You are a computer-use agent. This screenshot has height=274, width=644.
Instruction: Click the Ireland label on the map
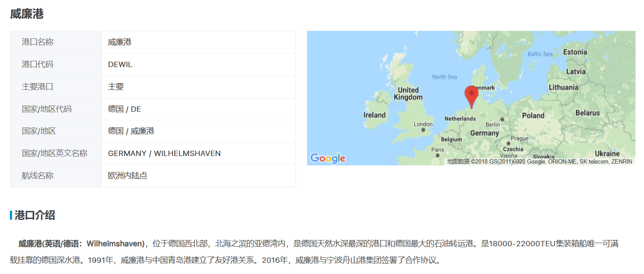[x=375, y=115]
